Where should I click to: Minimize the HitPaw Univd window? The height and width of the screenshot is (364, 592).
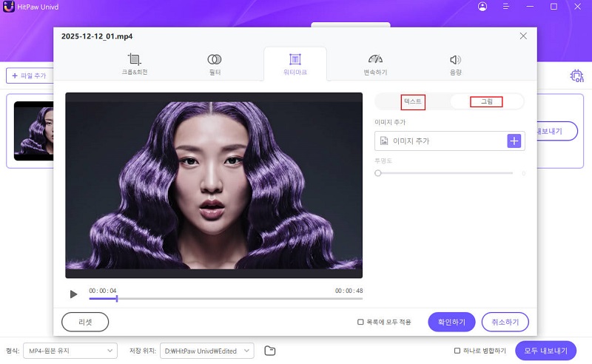pyautogui.click(x=530, y=7)
